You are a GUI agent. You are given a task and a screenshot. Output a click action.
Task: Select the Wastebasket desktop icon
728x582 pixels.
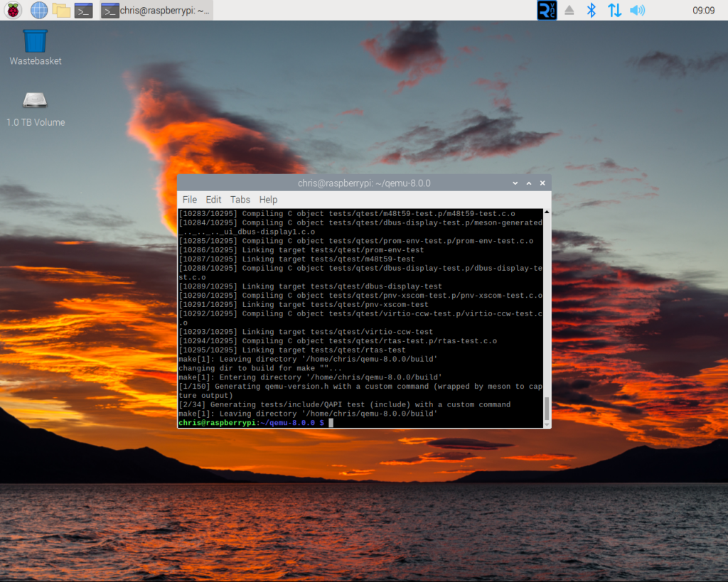click(36, 48)
